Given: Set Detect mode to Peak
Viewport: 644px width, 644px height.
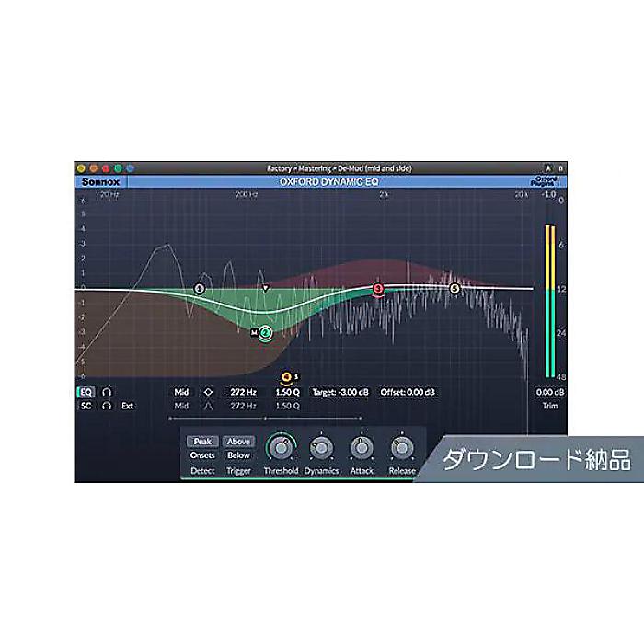Looking at the screenshot, I should coord(202,441).
